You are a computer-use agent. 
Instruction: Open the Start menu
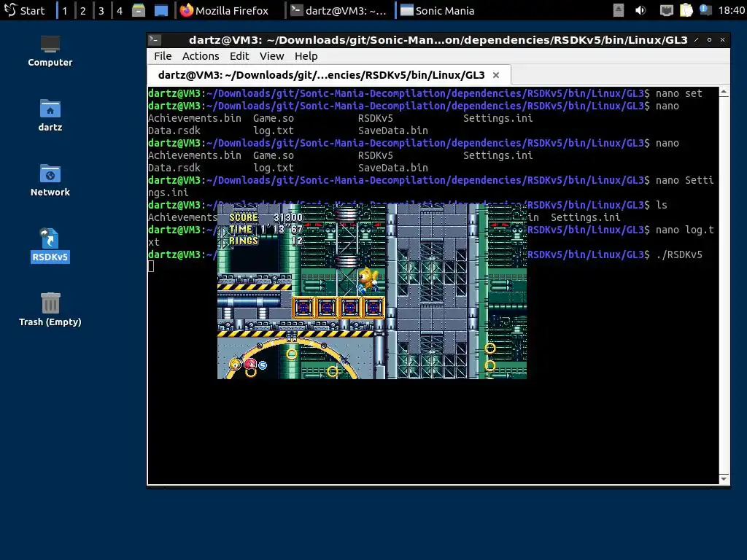(x=24, y=10)
